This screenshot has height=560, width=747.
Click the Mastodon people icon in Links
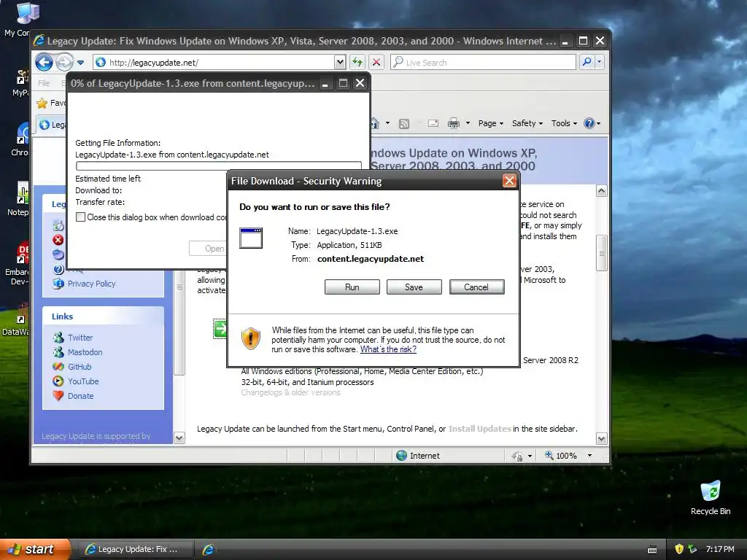click(x=58, y=352)
